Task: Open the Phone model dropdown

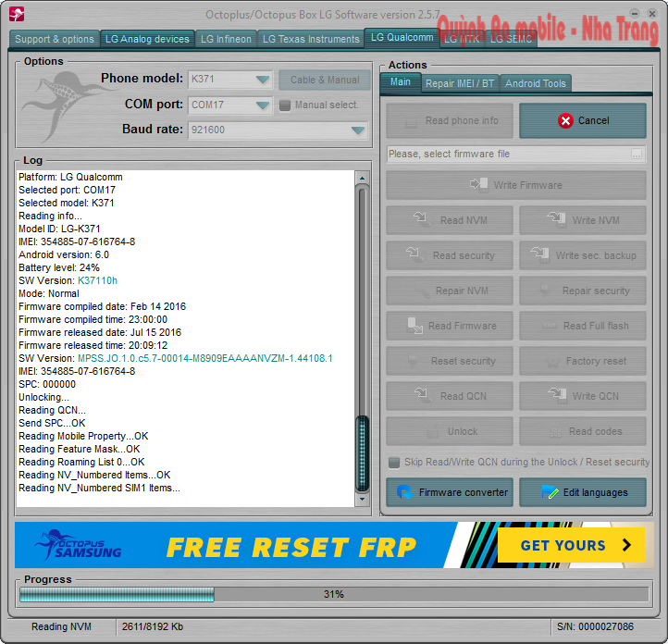Action: (230, 80)
